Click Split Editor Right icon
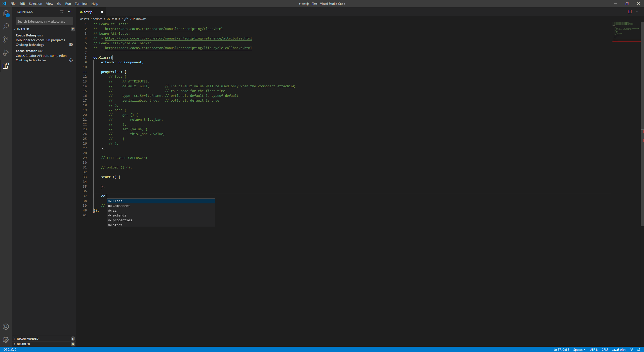The image size is (644, 352). [630, 12]
